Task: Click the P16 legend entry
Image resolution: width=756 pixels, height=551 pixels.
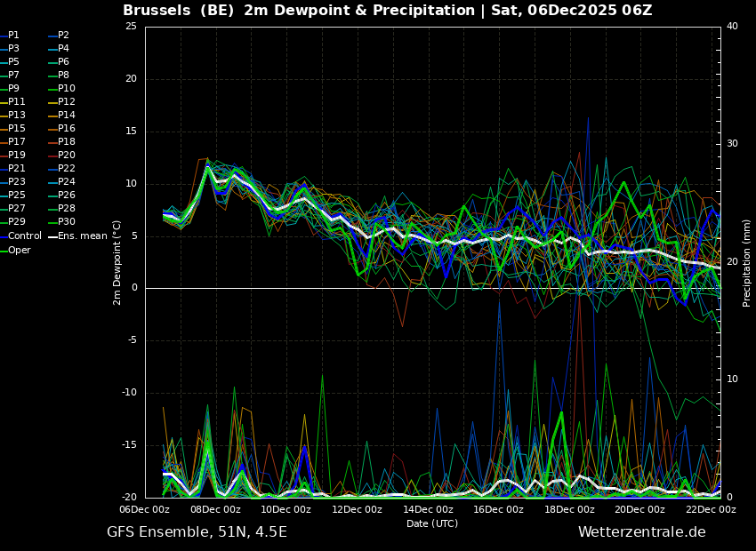Action: coord(67,129)
